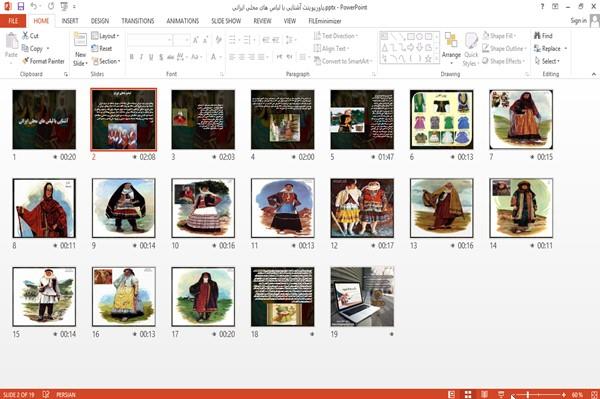Image resolution: width=600 pixels, height=399 pixels.
Task: Switch to the SLIDE SHOW tab
Action: tap(226, 21)
